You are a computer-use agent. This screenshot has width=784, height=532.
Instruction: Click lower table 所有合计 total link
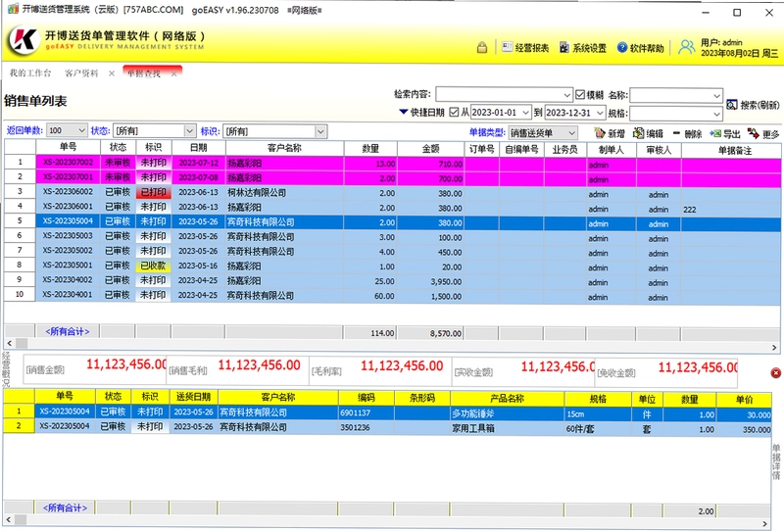point(65,508)
